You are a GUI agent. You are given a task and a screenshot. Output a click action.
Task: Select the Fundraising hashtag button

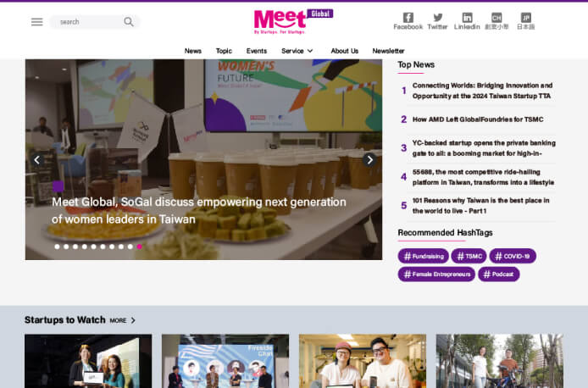424,256
